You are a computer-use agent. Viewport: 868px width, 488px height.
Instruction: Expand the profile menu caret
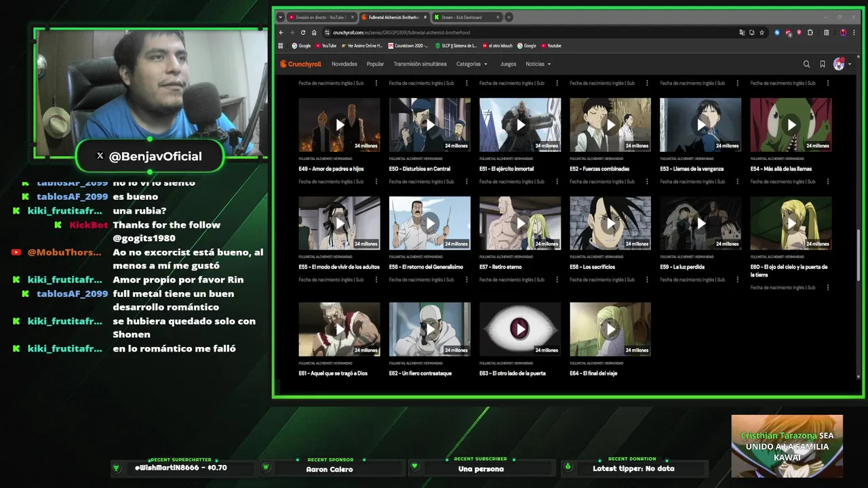pyautogui.click(x=850, y=64)
